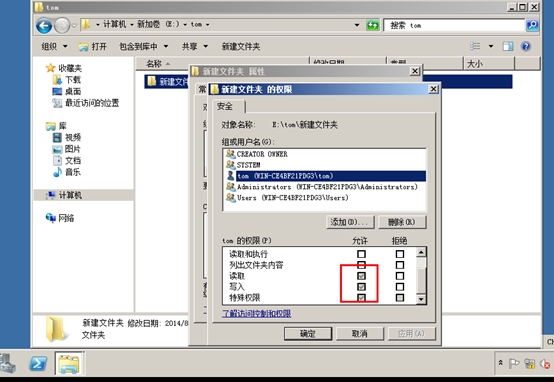The image size is (554, 382).
Task: Open the Documents library
Action: click(66, 160)
